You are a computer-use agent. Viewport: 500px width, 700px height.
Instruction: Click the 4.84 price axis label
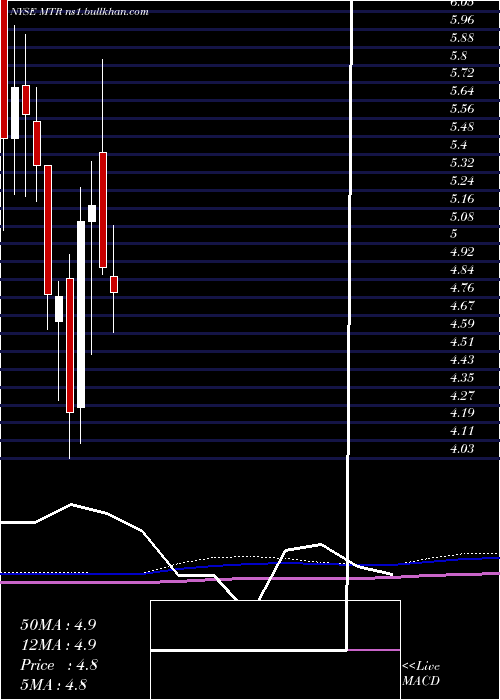click(462, 270)
